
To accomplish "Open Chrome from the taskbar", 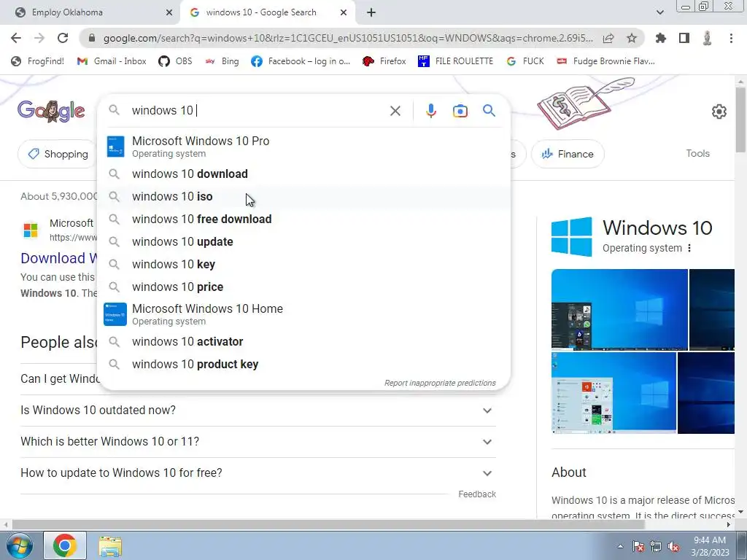I will [65, 545].
